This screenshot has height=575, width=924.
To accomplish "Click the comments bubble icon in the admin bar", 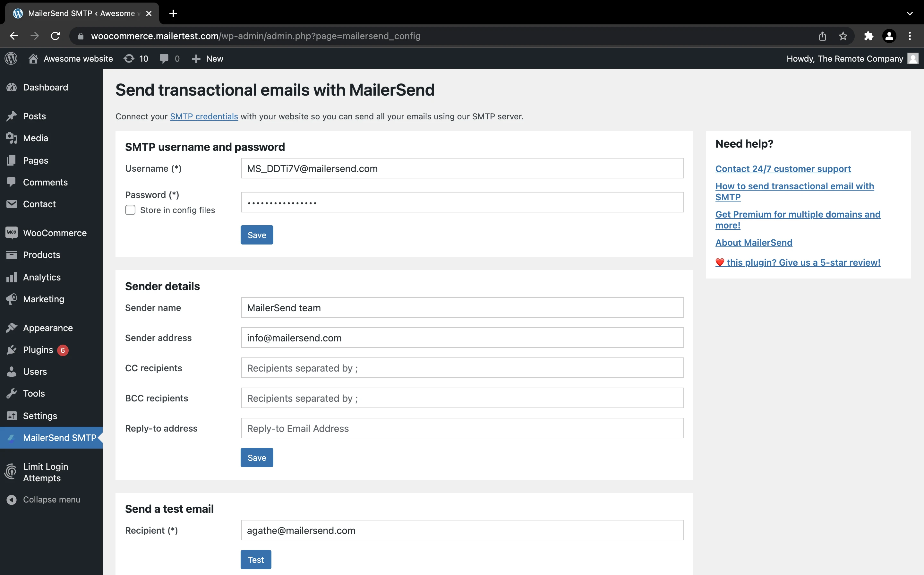I will point(164,59).
